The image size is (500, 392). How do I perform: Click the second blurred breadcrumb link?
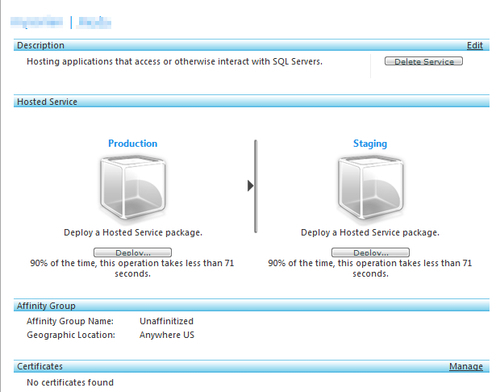point(94,22)
